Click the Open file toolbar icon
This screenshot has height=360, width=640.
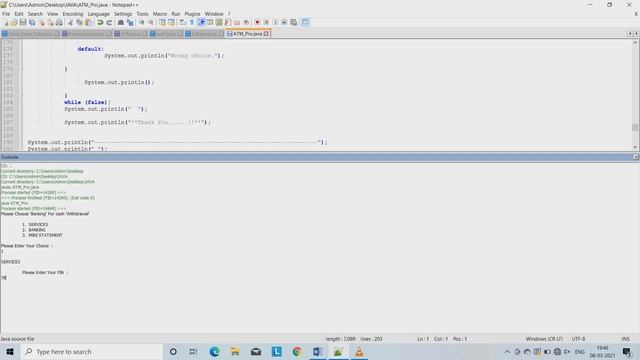pos(14,22)
